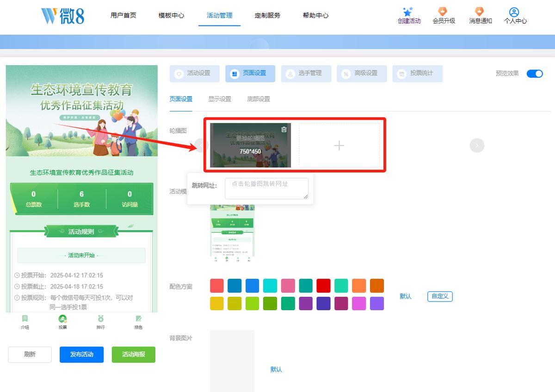Image resolution: width=555 pixels, height=392 pixels.
Task: Pick the lavender purple swatch
Action: pyautogui.click(x=377, y=303)
